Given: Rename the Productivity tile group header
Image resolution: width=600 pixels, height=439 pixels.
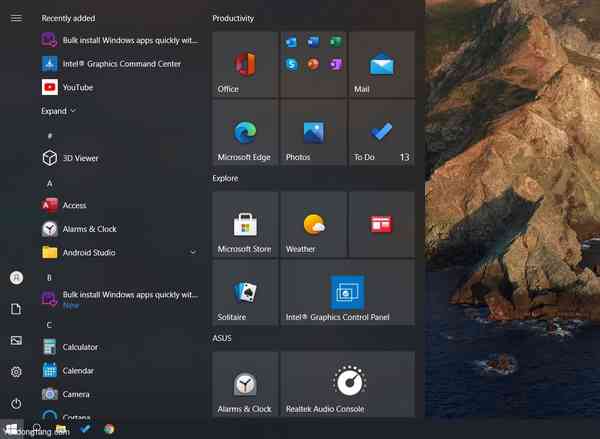Looking at the screenshot, I should coord(233,18).
